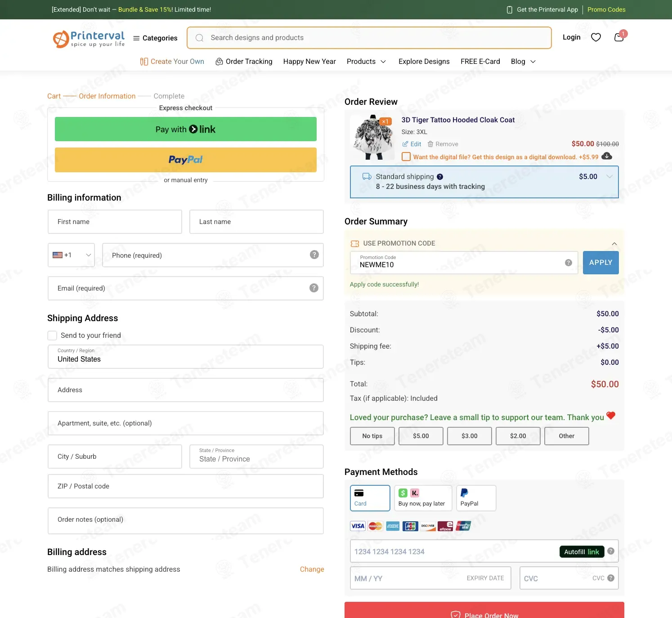Open the shopping cart icon

[x=619, y=37]
